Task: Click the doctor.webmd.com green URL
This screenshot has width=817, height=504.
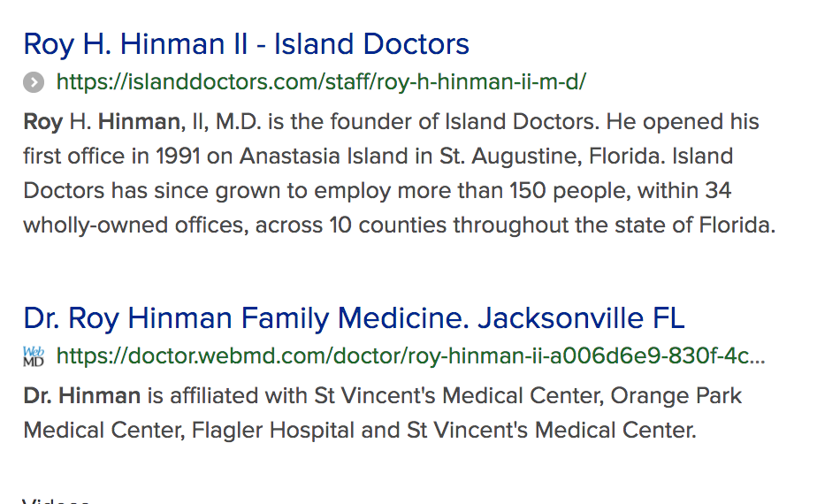Action: click(410, 356)
